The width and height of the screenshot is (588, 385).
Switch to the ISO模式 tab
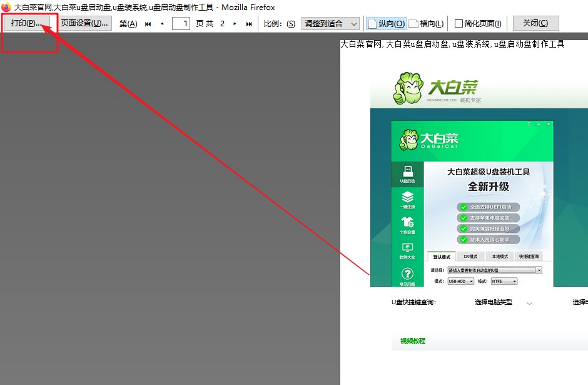coord(470,257)
